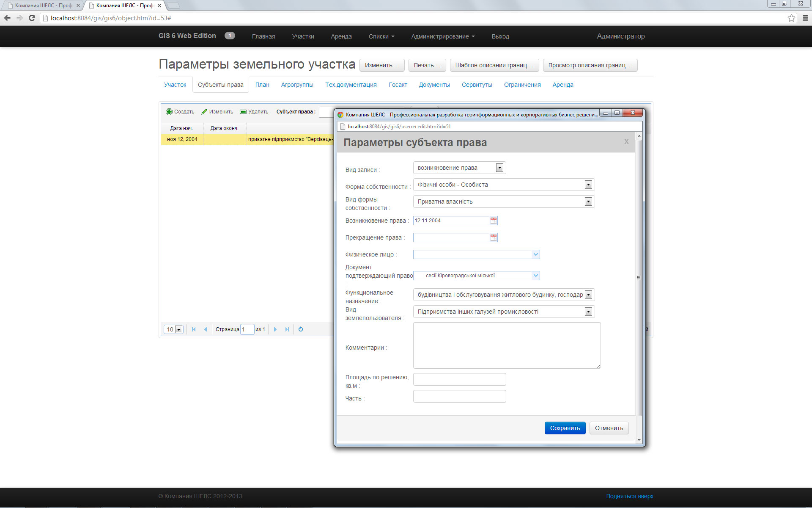Go to next page arrow in pager
The image size is (812, 508).
pos(275,329)
